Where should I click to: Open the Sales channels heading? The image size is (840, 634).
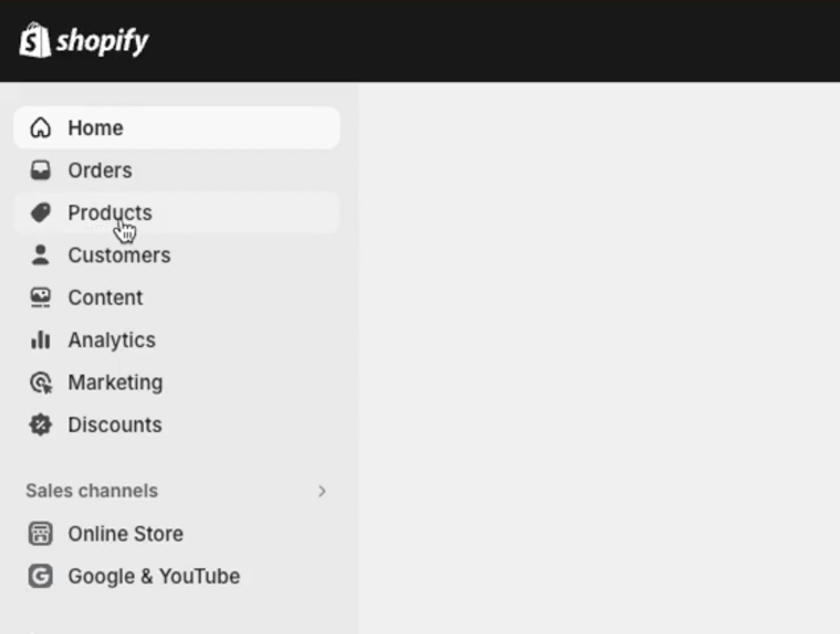92,491
